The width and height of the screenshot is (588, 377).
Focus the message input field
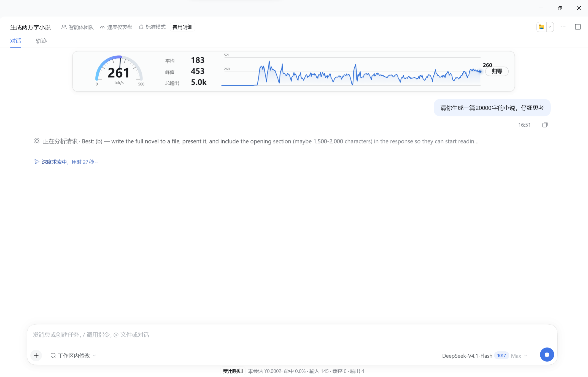click(292, 335)
